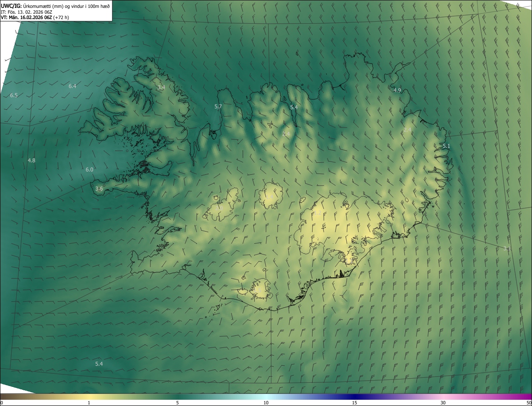532x406 pixels.
Task: Click the faint 1.4 label on the central glacier
Action: tap(269, 196)
